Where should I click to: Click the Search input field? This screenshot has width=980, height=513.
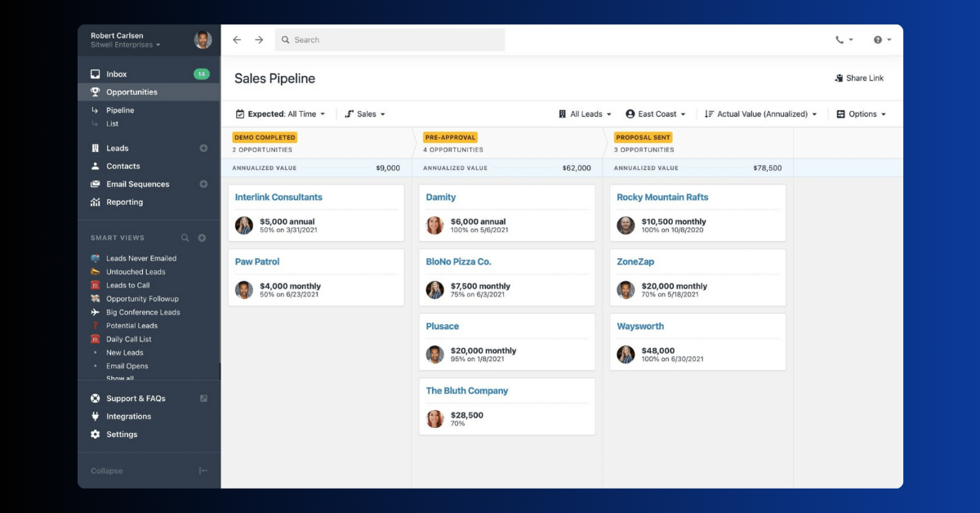[x=392, y=40]
